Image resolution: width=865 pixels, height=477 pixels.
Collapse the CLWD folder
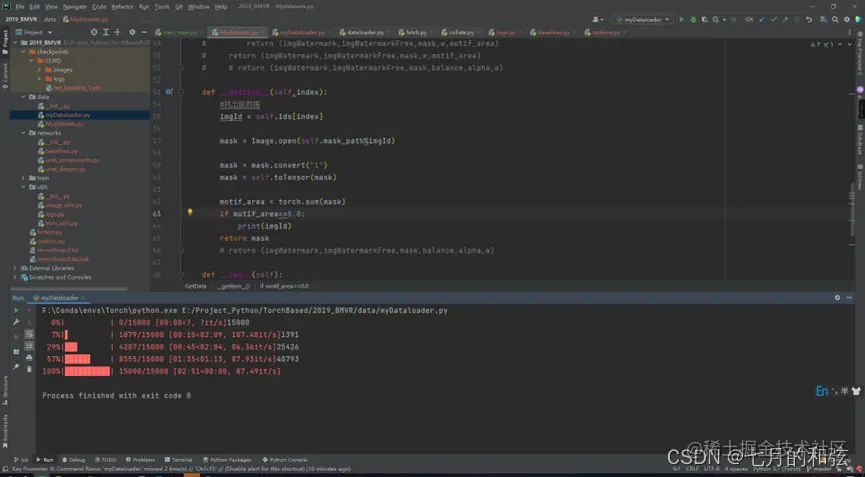tap(31, 61)
